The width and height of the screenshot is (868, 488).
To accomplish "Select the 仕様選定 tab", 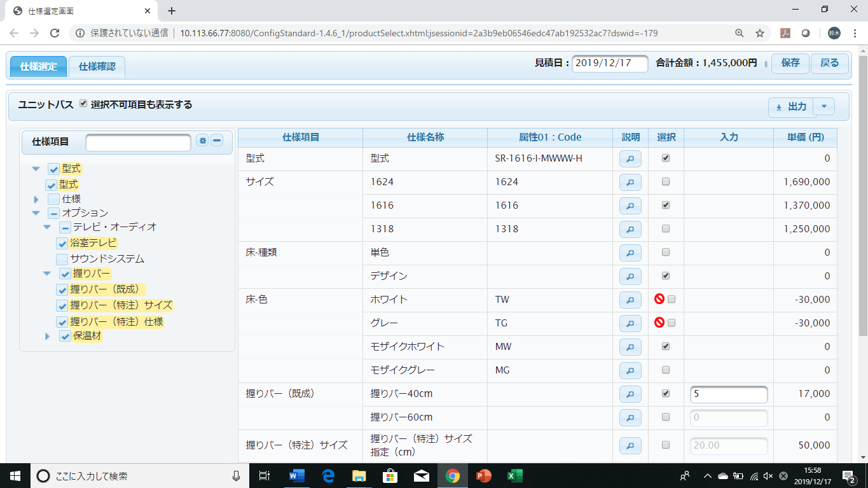I will click(x=38, y=66).
